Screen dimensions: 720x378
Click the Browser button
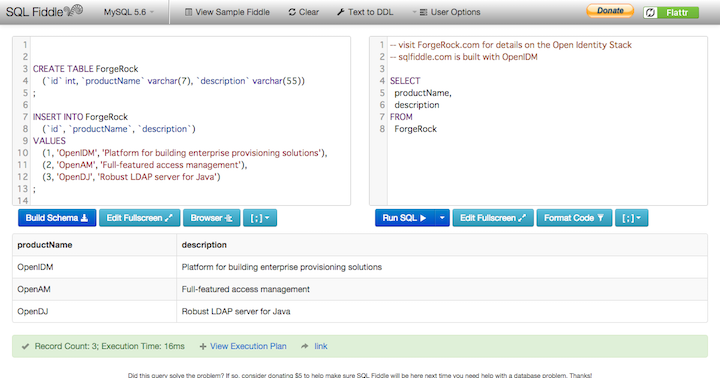212,218
